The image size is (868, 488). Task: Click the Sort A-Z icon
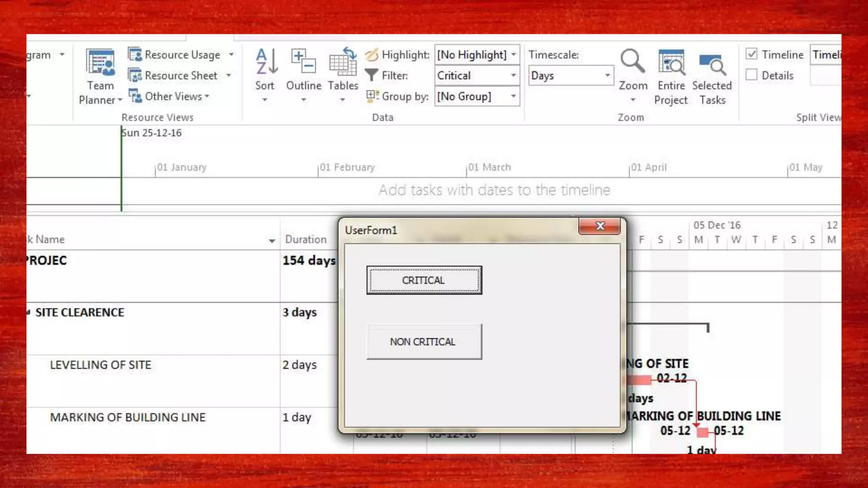[265, 62]
